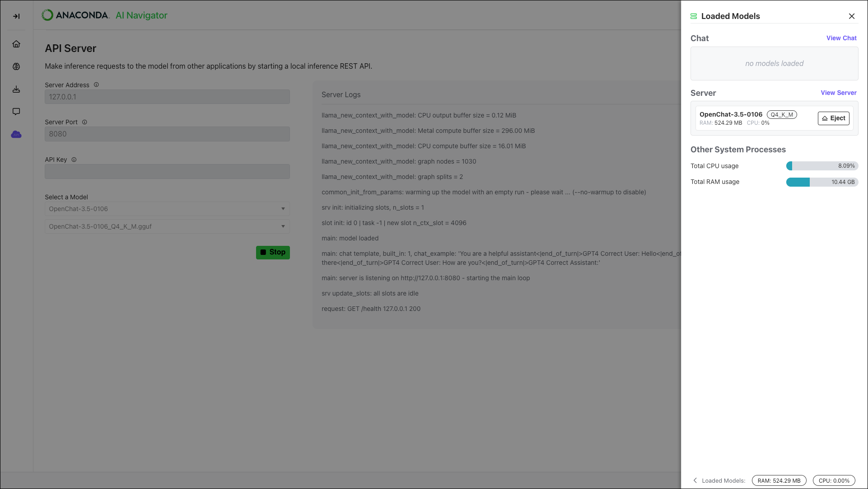Select the 'graph nodes = 1030' log line
This screenshot has height=489, width=868.
pos(399,161)
